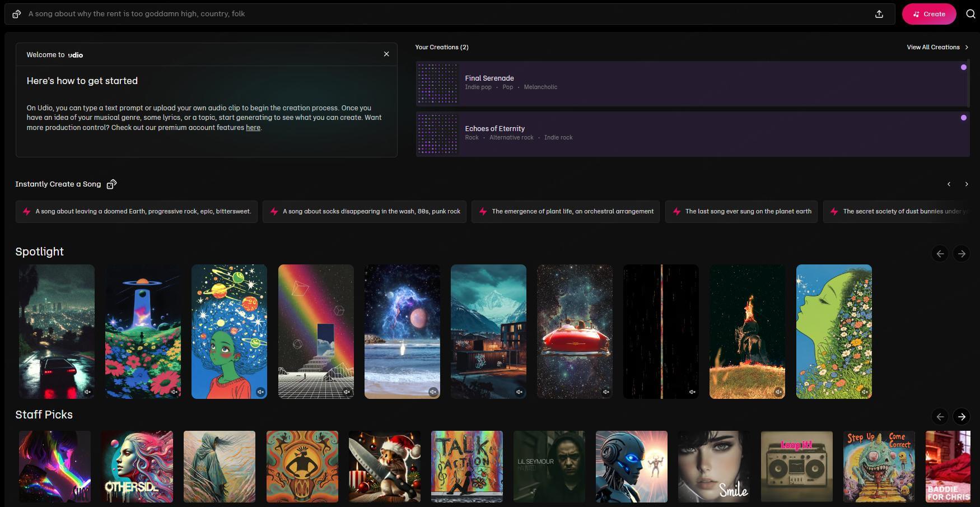
Task: Unmute the flying red car Spotlight card
Action: pos(605,392)
